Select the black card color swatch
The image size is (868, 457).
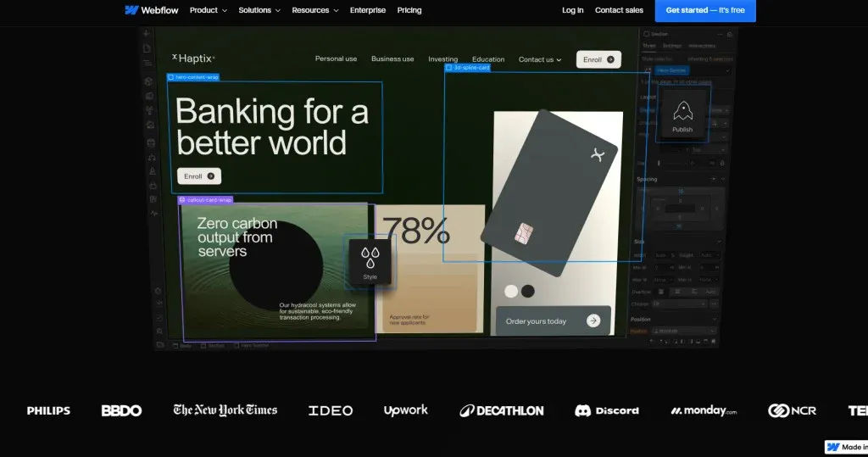528,291
